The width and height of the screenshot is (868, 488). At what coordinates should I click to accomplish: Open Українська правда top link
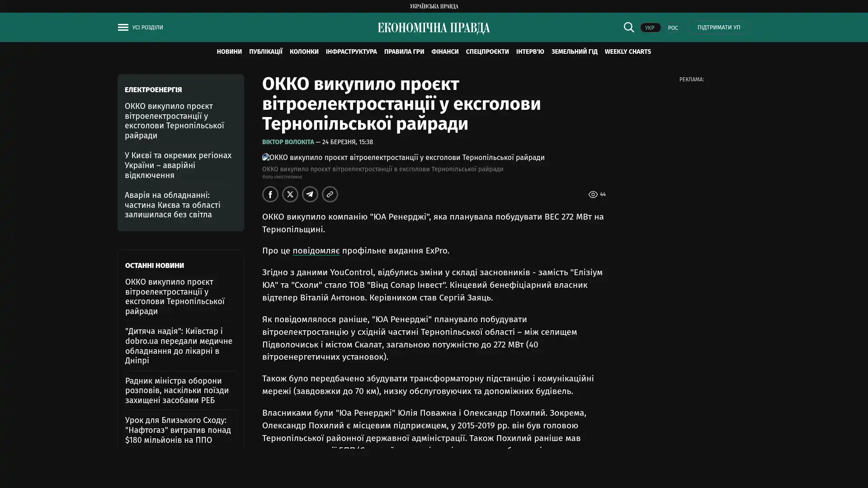(x=434, y=6)
